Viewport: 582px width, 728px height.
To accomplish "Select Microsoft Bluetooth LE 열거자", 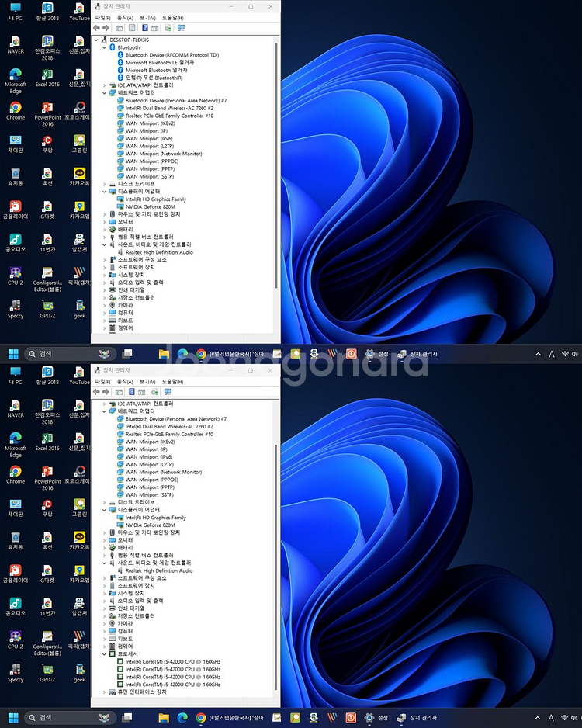I will tap(160, 62).
